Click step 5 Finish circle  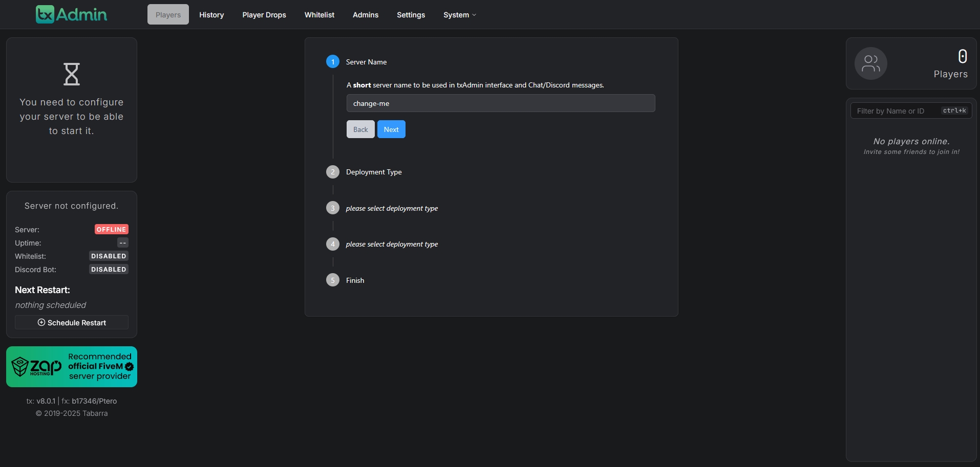[333, 280]
